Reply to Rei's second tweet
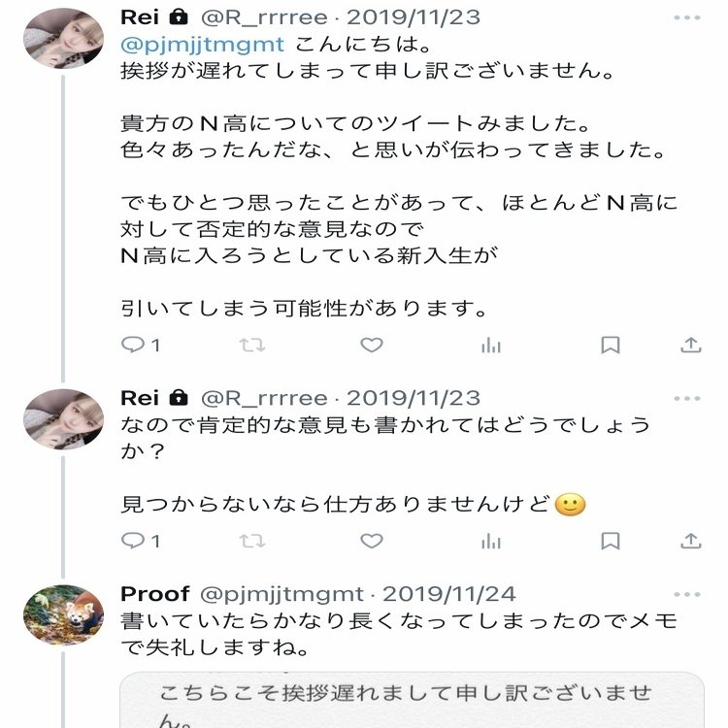Viewport: 728px width, 728px height. point(132,540)
